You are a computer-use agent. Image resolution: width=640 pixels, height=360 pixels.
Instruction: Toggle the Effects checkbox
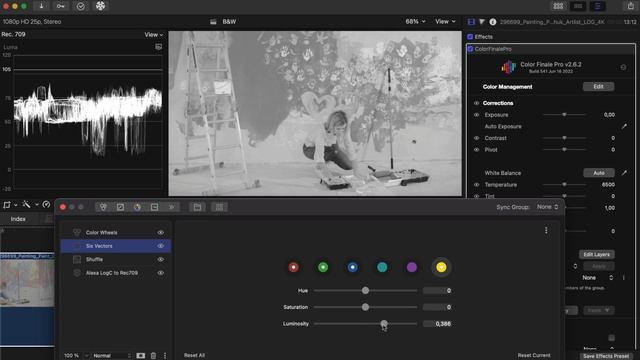470,37
